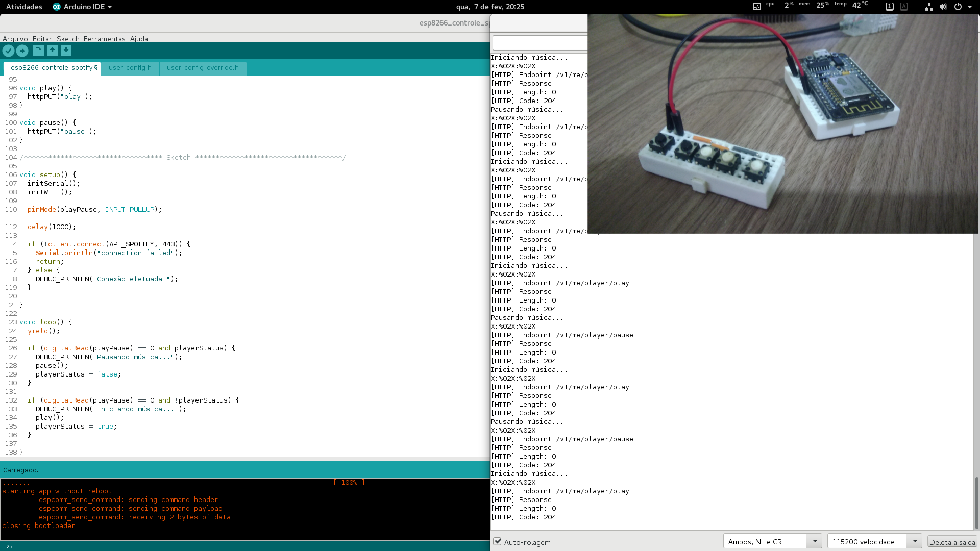Image resolution: width=980 pixels, height=551 pixels.
Task: Click the 'Deleta a saida' button
Action: [952, 542]
